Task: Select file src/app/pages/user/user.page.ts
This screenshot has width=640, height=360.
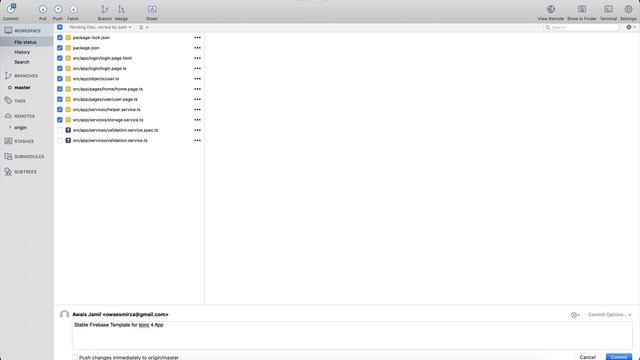Action: [105, 99]
